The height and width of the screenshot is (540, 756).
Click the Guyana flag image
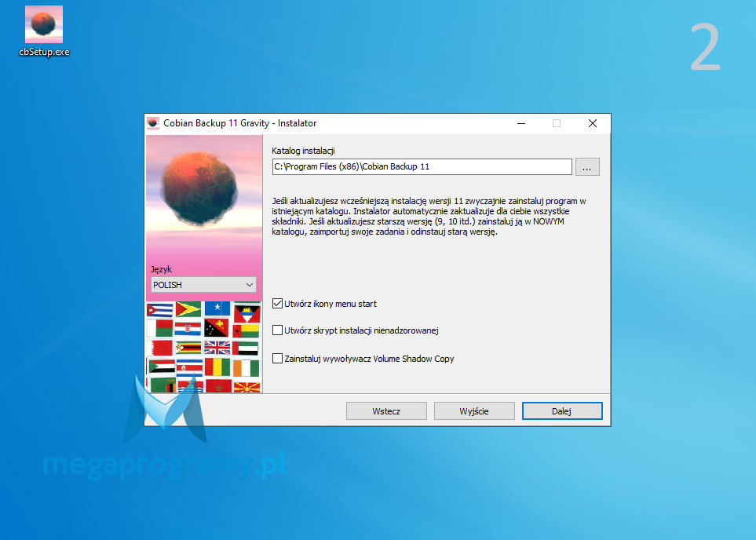click(x=188, y=309)
